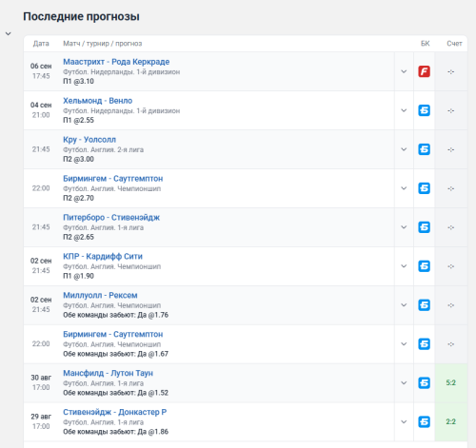Open the КПР - Кардифф Сити match link
This screenshot has width=476, height=448.
point(103,257)
